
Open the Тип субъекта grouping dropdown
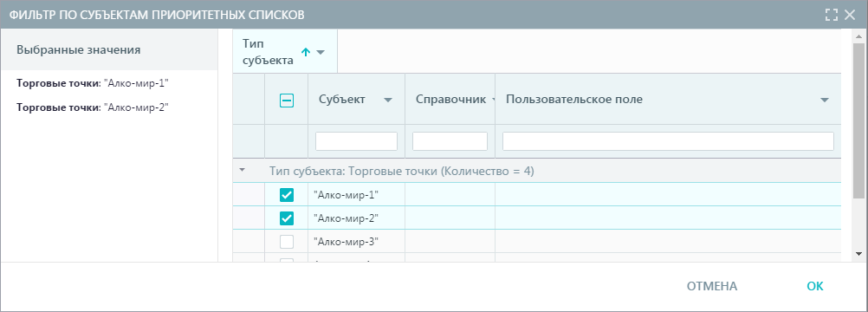(x=320, y=53)
